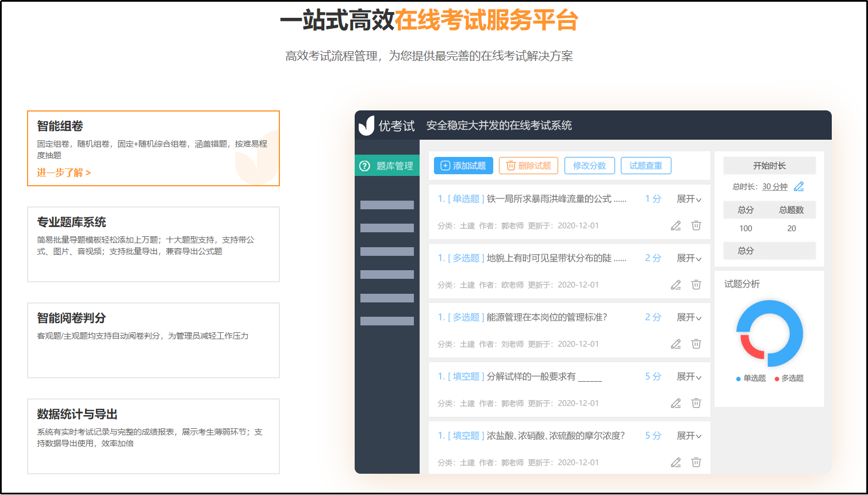The image size is (868, 495).
Task: Select the 智能组卷 feature card
Action: coord(153,148)
